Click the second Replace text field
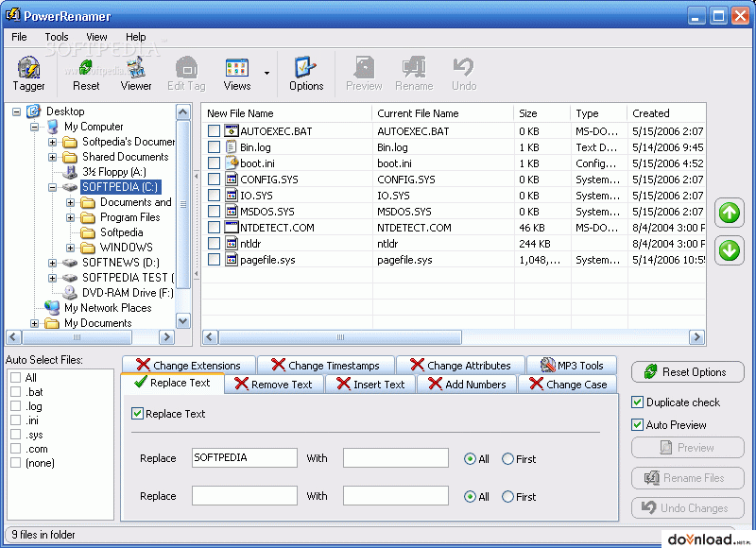The height and width of the screenshot is (548, 756). (245, 495)
